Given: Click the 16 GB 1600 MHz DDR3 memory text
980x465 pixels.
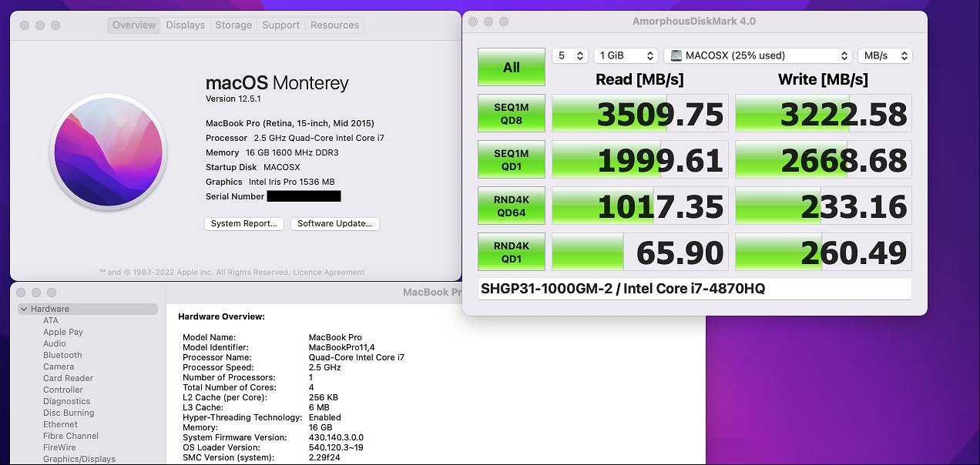Looking at the screenshot, I should click(x=292, y=152).
